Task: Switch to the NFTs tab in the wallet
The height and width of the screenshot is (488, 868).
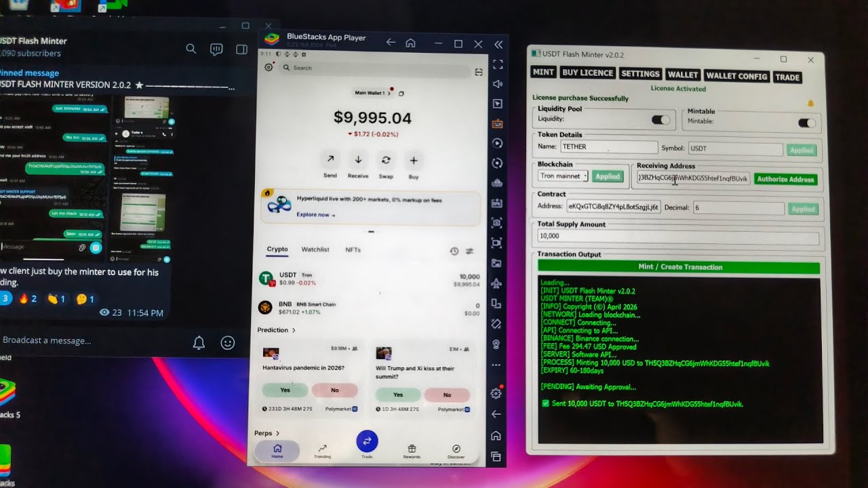Action: (353, 249)
